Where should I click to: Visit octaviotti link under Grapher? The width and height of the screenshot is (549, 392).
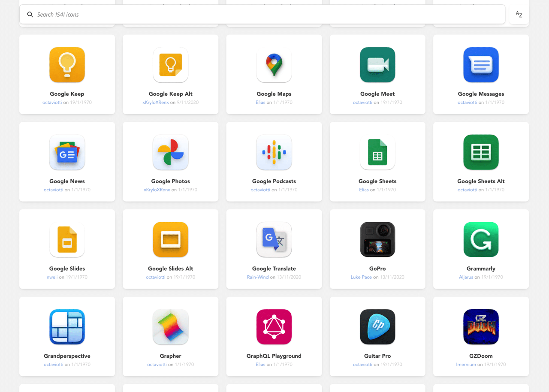pyautogui.click(x=157, y=365)
